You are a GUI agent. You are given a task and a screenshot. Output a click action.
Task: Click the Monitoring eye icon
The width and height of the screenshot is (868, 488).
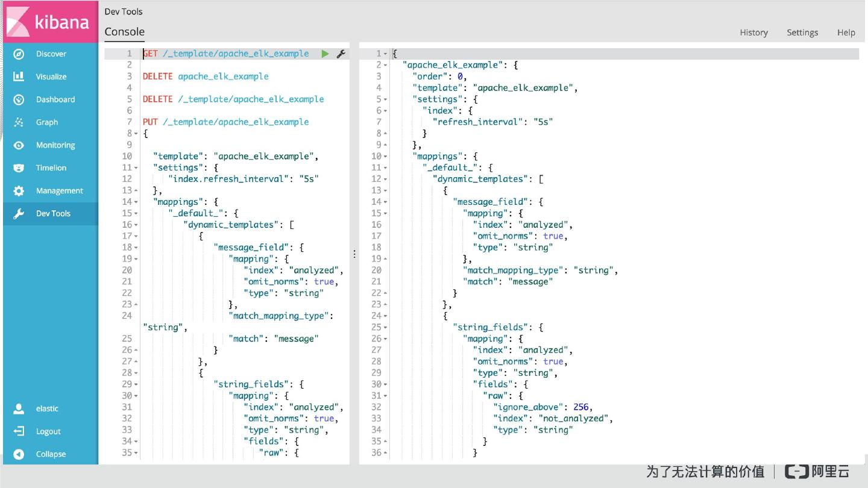coord(19,145)
